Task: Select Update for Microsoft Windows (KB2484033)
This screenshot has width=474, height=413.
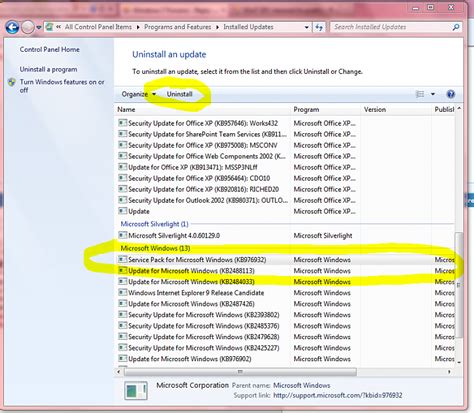Action: point(191,282)
